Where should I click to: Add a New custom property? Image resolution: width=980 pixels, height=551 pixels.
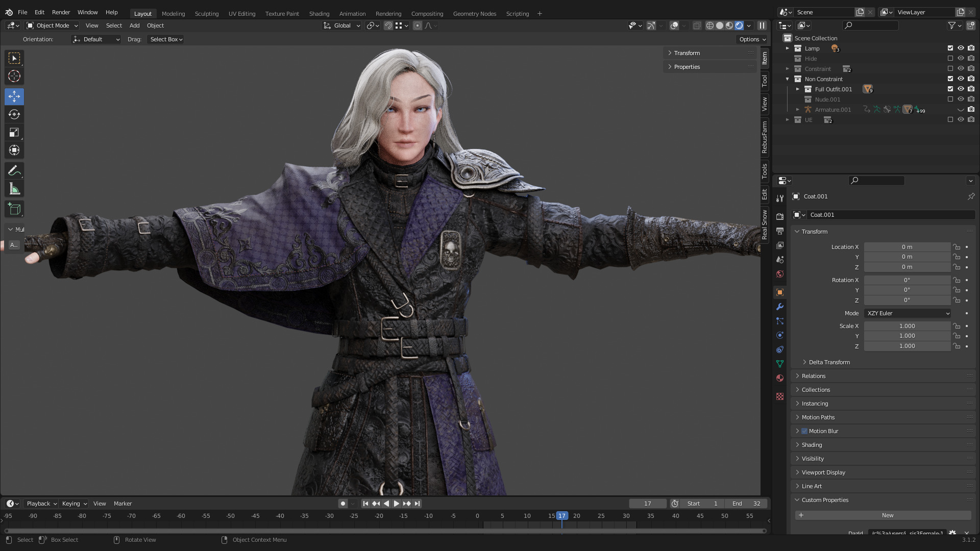pyautogui.click(x=883, y=515)
